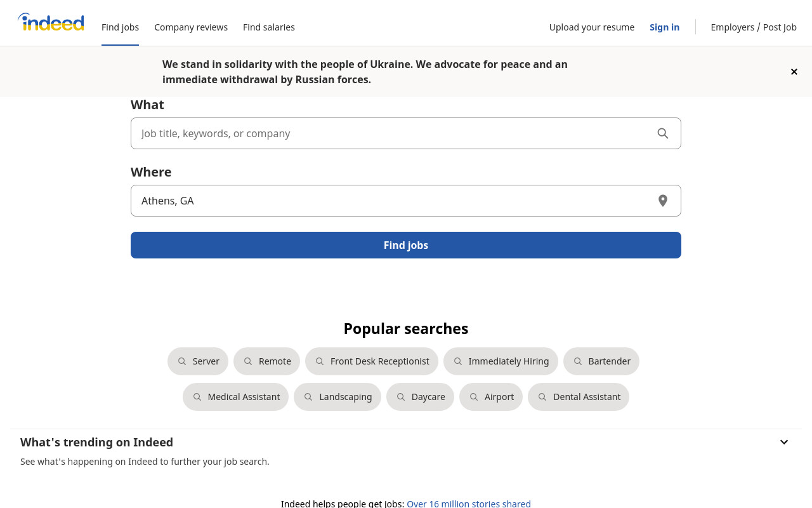Image resolution: width=812 pixels, height=508 pixels.
Task: Select the Dental Assistant search chip
Action: [579, 397]
